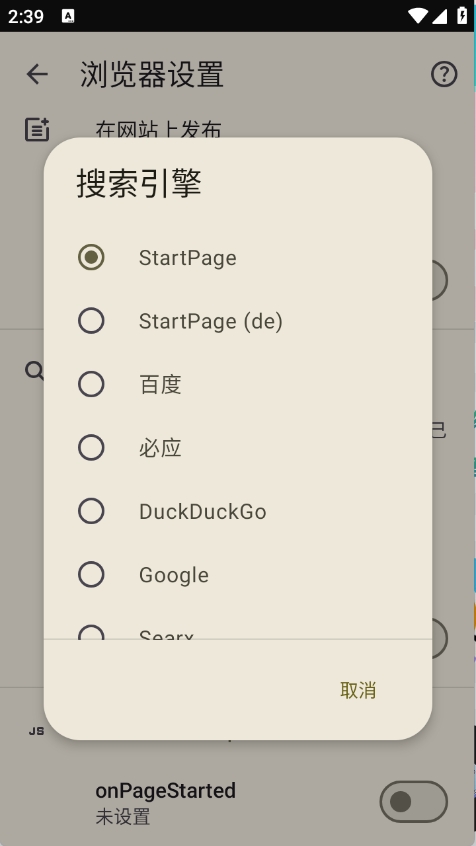Screen dimensions: 476x846
Task: Tap the 取消 cancel button
Action: point(358,690)
